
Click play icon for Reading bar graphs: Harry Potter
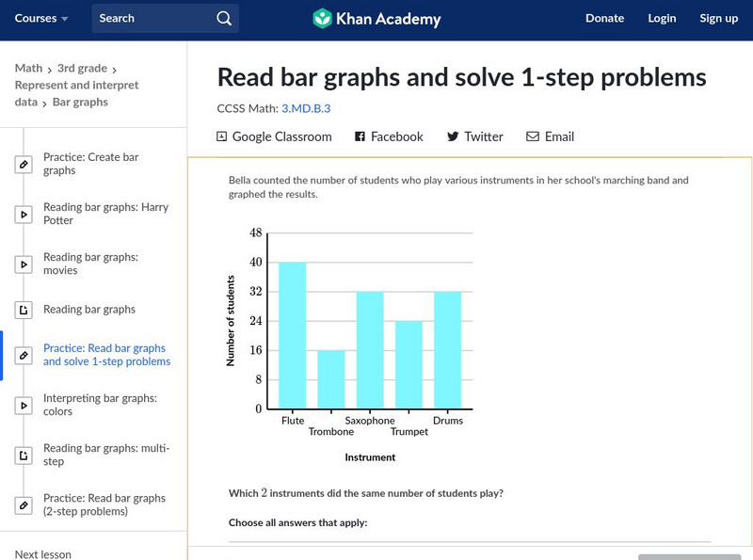click(x=24, y=215)
